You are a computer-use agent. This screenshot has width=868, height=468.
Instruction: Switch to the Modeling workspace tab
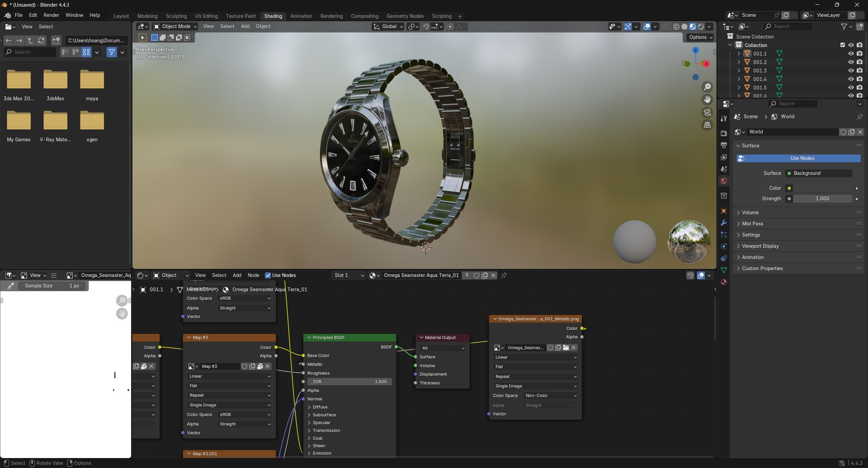coord(147,16)
